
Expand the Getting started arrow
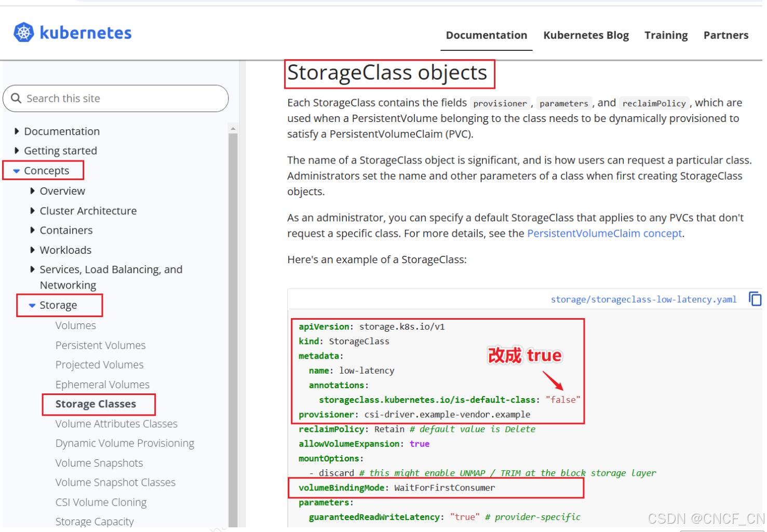[17, 151]
